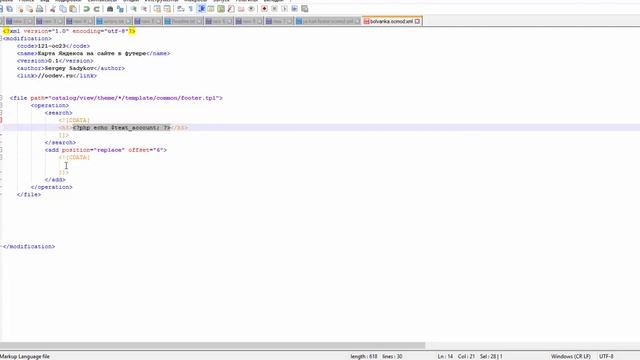Click the 'Markup Language file' status text
This screenshot has height=360, width=640.
coord(25,356)
